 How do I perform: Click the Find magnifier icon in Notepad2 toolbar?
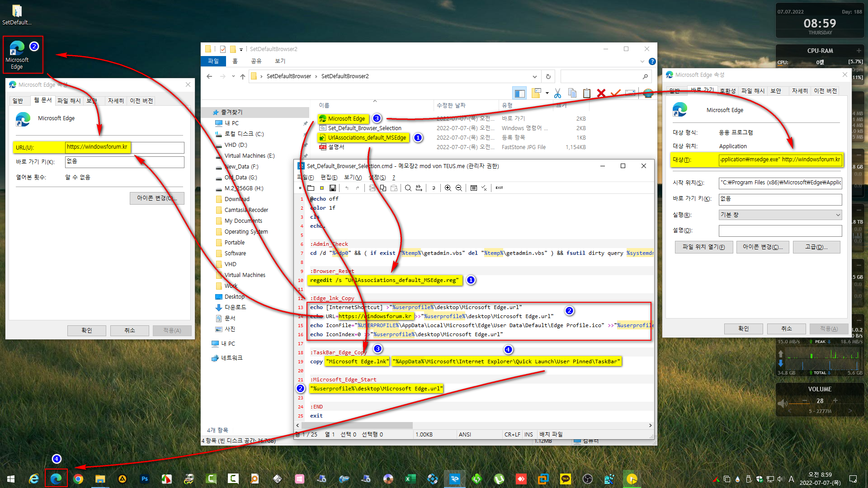408,188
